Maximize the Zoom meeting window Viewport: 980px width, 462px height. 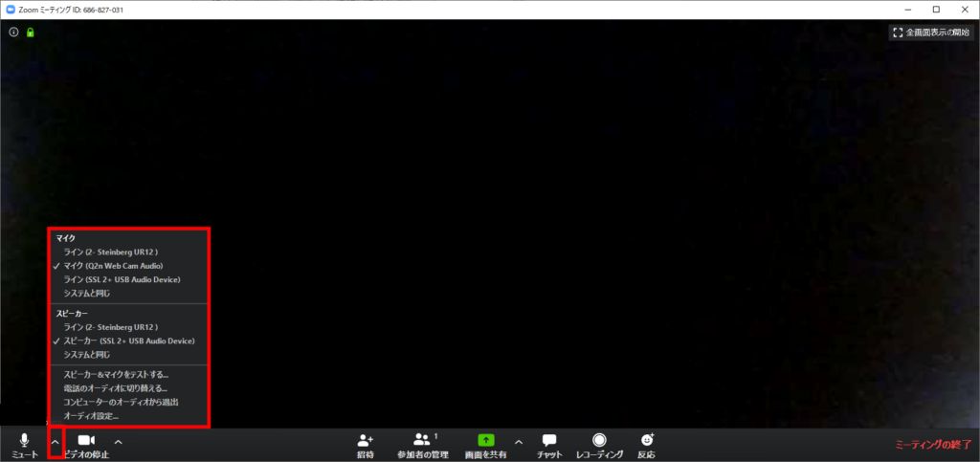click(936, 10)
